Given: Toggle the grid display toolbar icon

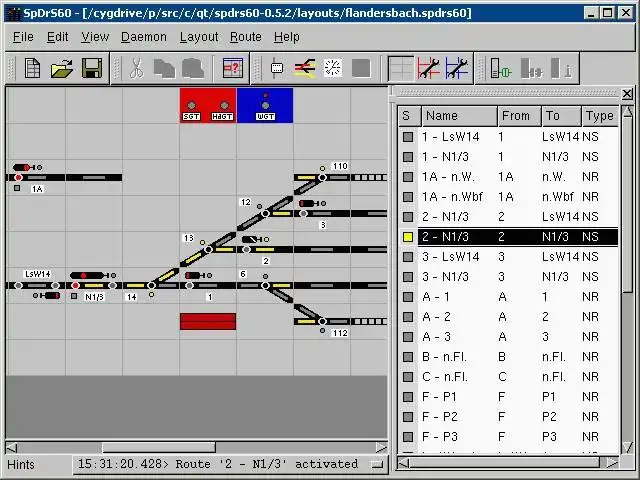Looking at the screenshot, I should (401, 68).
